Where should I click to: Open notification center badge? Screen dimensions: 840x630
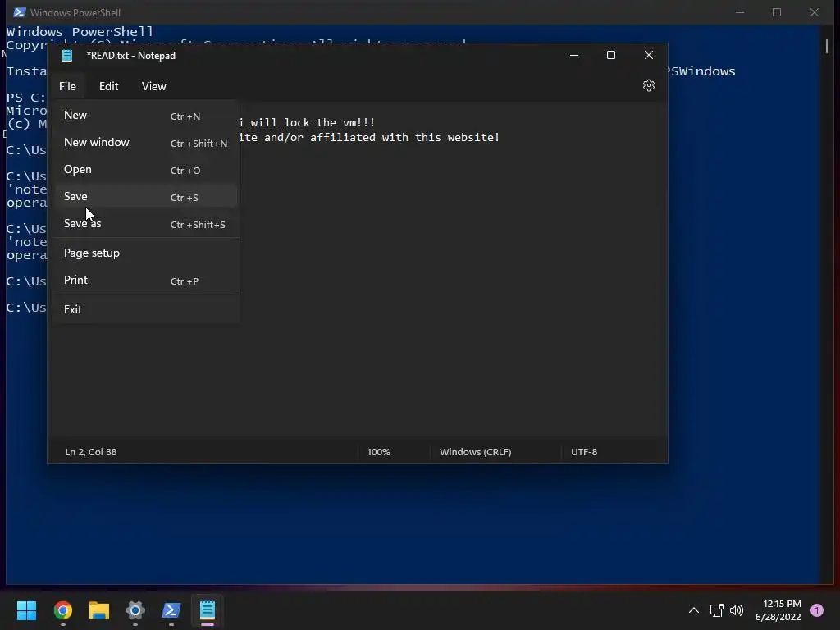(817, 610)
